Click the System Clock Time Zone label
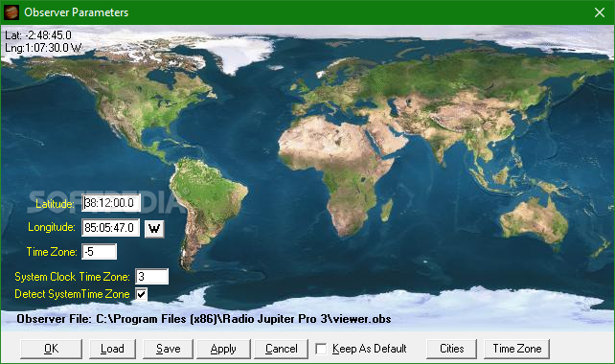Viewport: 615px width, 364px height. (x=72, y=277)
